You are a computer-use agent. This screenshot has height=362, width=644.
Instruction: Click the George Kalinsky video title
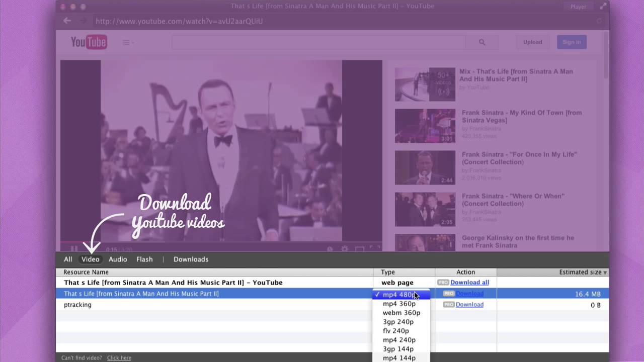(518, 242)
